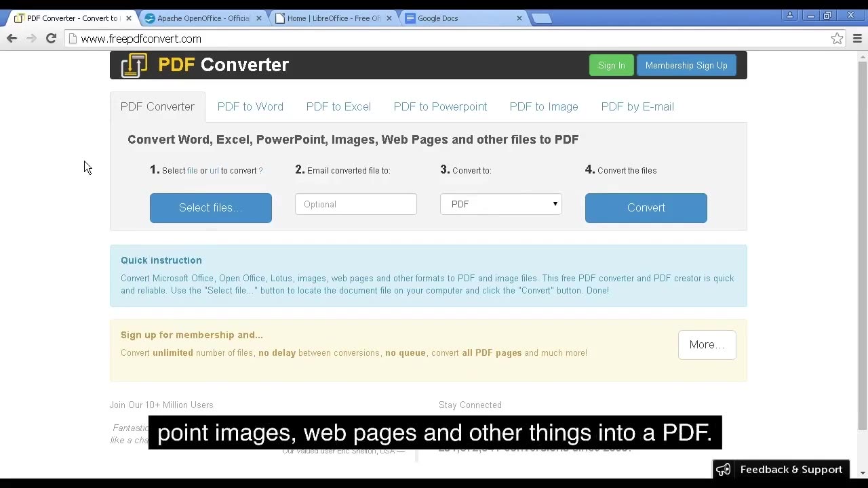Close the PDF Converter browser tab
The width and height of the screenshot is (868, 488).
pos(128,18)
